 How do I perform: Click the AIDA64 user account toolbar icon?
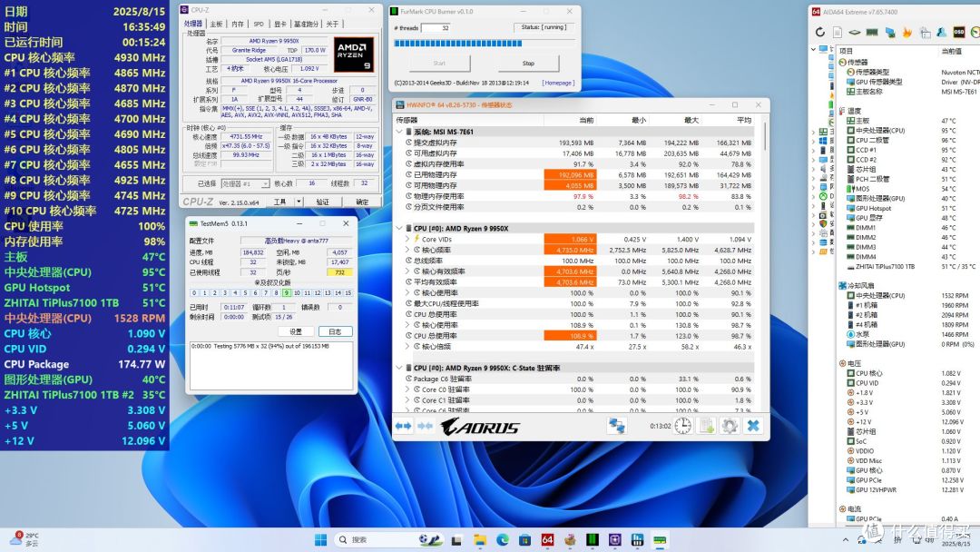click(941, 32)
